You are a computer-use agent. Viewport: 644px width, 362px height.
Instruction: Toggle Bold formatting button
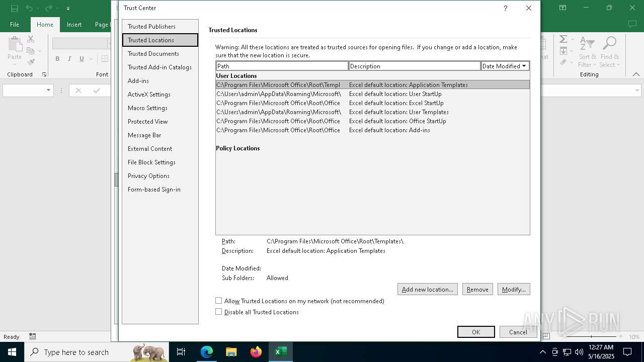pos(57,59)
